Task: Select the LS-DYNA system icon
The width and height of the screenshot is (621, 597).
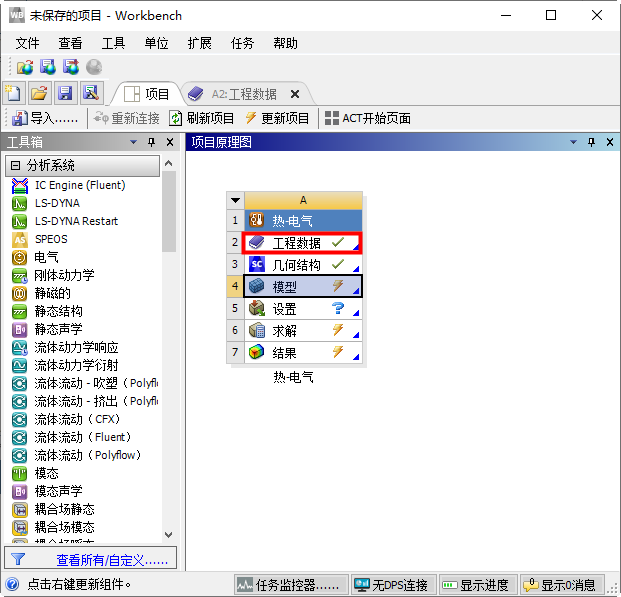Action: click(x=19, y=203)
